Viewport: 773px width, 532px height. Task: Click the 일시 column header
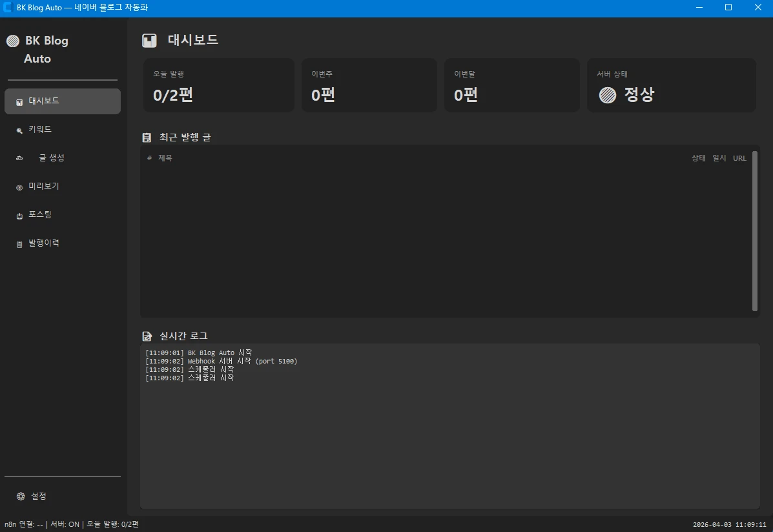(x=719, y=158)
